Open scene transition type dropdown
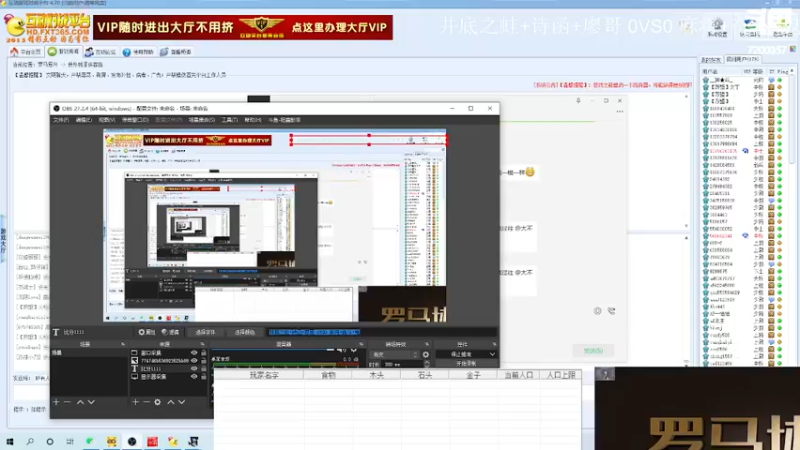The width and height of the screenshot is (800, 450). (394, 355)
